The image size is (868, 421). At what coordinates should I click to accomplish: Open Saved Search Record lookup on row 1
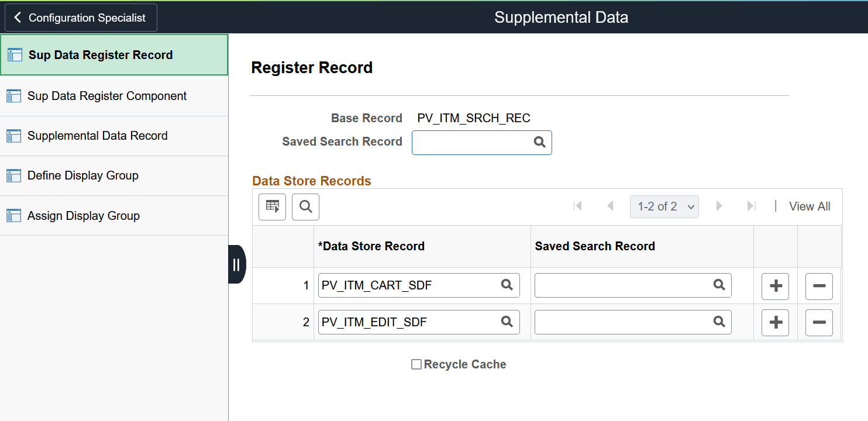[x=719, y=285]
